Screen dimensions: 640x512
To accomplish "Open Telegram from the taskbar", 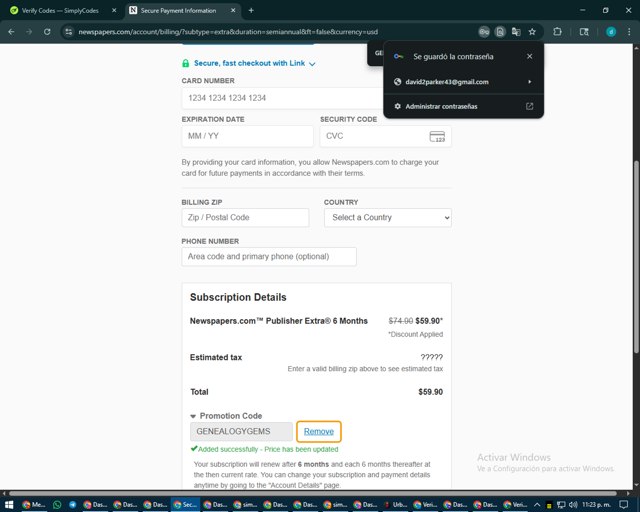I will pyautogui.click(x=73, y=505).
